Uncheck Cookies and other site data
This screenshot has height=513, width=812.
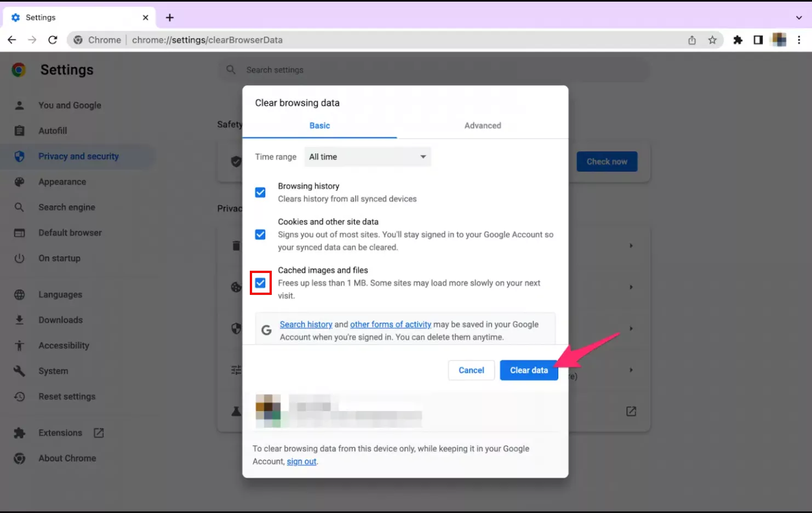tap(260, 235)
